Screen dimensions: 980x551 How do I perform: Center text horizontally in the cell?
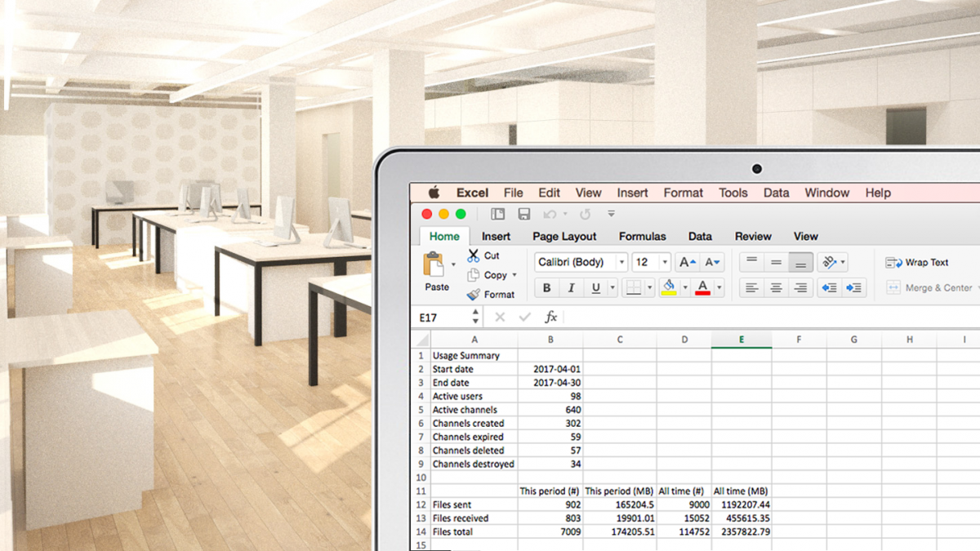pos(777,288)
